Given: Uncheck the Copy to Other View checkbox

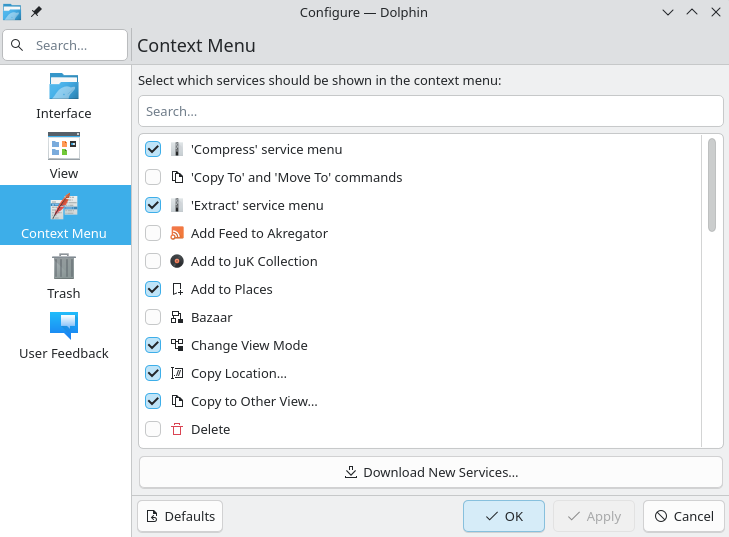Looking at the screenshot, I should (x=153, y=401).
